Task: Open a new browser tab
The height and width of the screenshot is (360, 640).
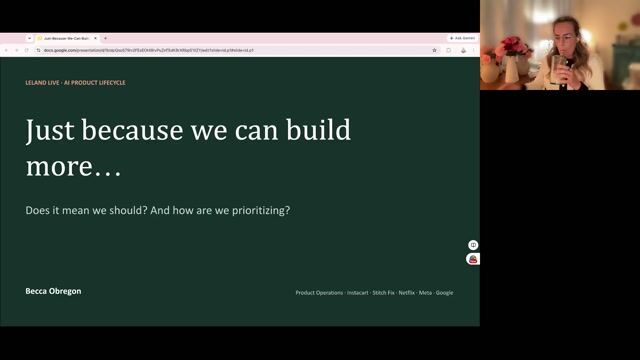Action: point(105,38)
